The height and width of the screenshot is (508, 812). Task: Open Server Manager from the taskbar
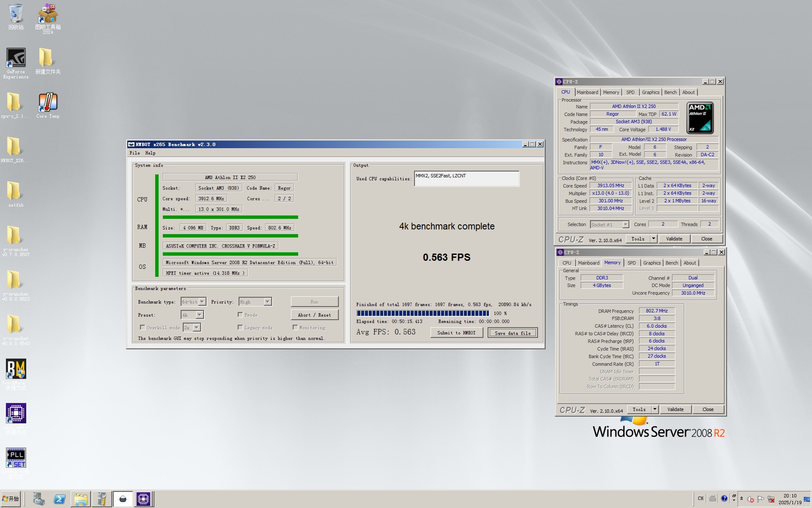coord(38,499)
